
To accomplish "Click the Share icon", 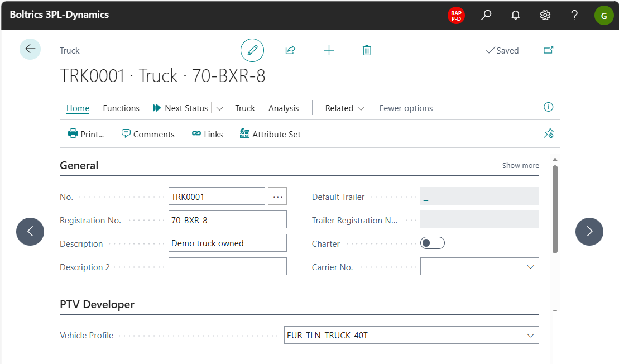I will coord(290,50).
